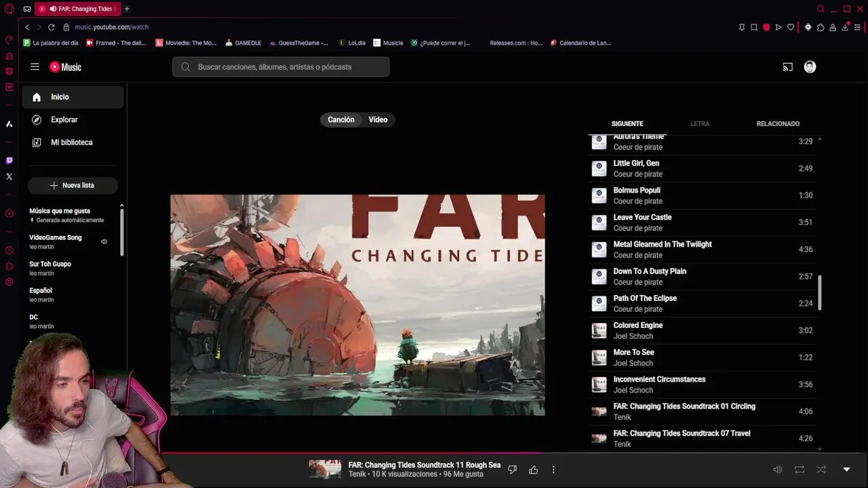Like the current song
This screenshot has width=868, height=488.
click(x=534, y=470)
